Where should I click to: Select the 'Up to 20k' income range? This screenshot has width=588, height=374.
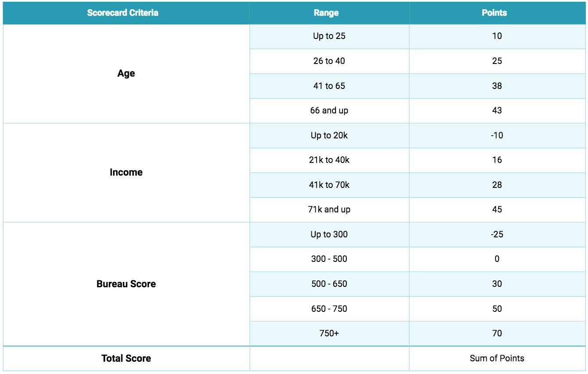(x=329, y=135)
